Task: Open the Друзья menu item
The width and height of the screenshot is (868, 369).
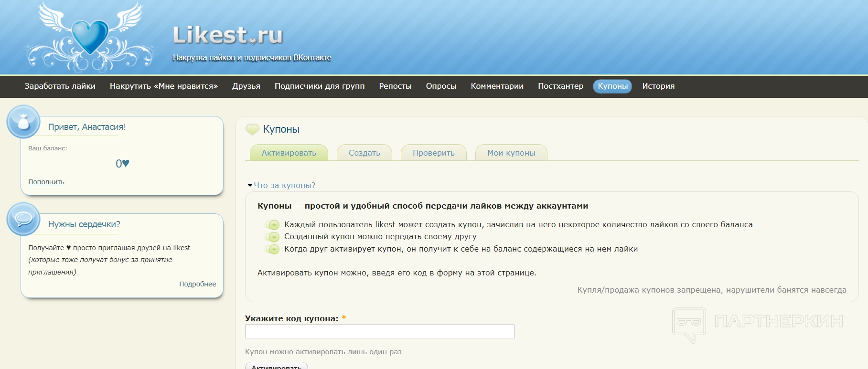Action: point(246,86)
